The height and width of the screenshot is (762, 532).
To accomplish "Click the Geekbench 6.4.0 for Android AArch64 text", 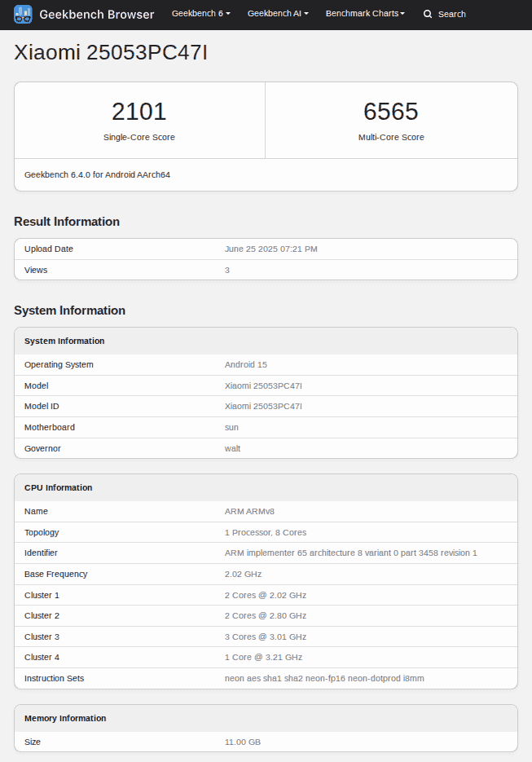I will [x=97, y=174].
